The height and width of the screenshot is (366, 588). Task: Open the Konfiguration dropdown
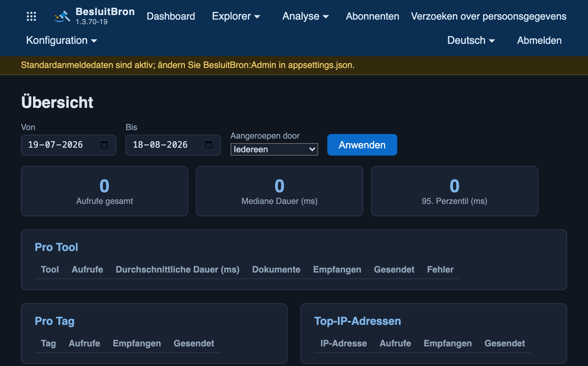coord(61,41)
